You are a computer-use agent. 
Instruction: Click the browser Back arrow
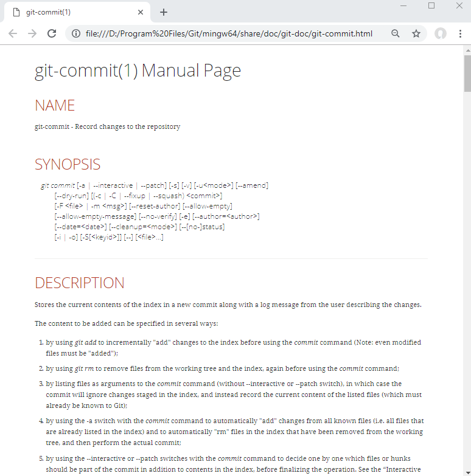tap(13, 33)
